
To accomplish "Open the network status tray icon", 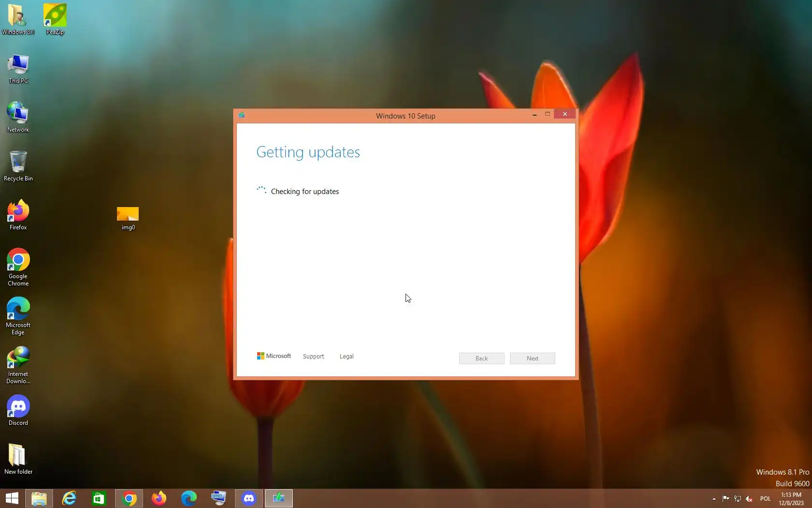I will point(738,499).
